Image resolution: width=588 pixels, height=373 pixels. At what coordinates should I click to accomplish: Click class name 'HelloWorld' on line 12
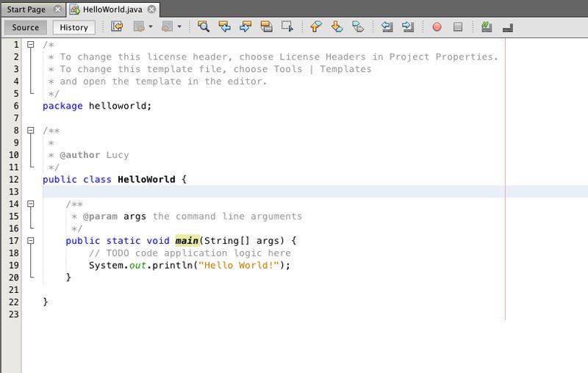[146, 179]
